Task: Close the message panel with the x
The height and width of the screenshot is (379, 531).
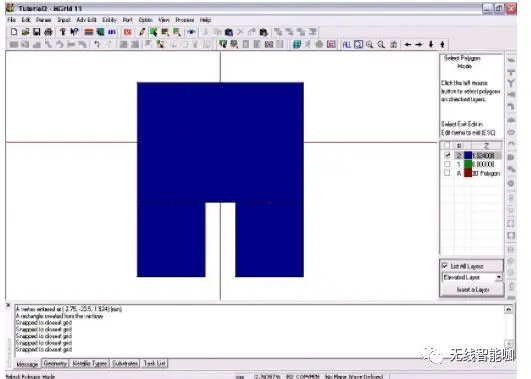Action: [8, 305]
